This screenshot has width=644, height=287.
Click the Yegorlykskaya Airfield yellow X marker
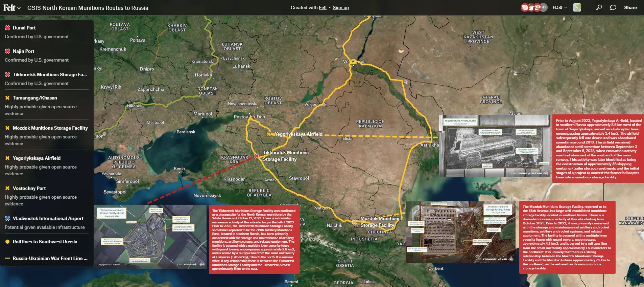click(x=269, y=134)
